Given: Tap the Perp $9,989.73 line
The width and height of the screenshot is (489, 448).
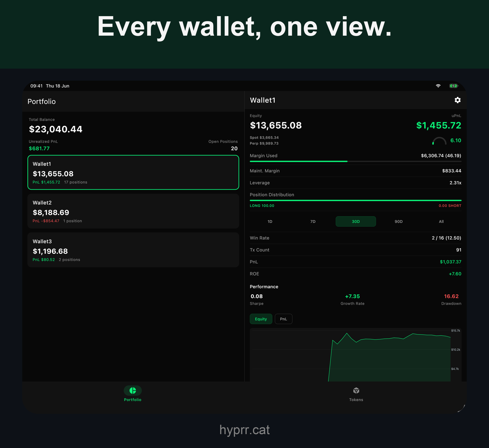Looking at the screenshot, I should pyautogui.click(x=264, y=143).
